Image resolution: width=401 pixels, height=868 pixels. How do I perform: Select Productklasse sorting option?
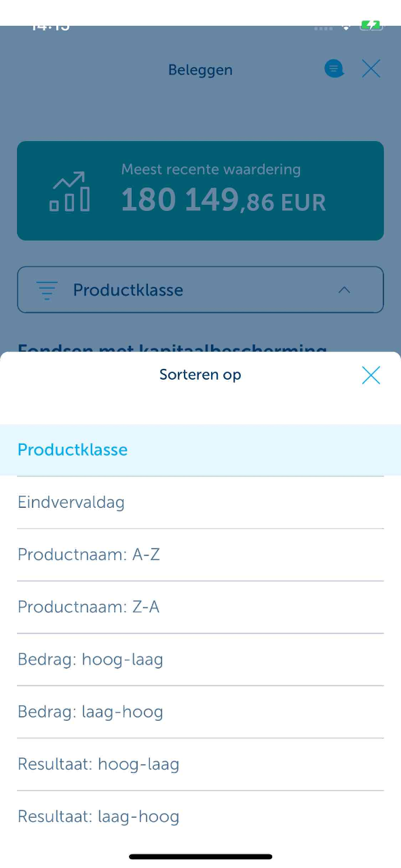coord(72,450)
